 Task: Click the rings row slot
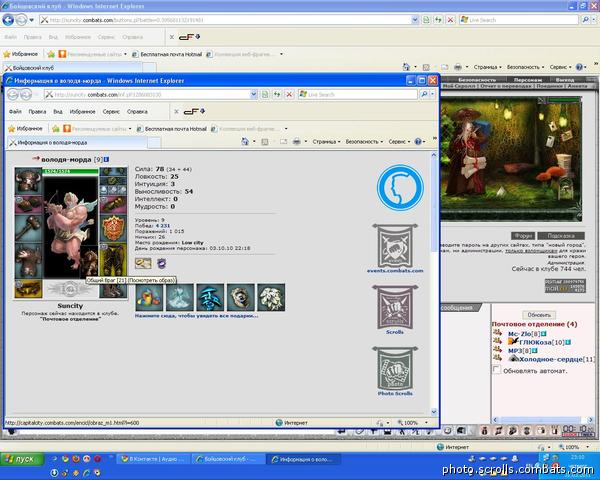(113, 190)
